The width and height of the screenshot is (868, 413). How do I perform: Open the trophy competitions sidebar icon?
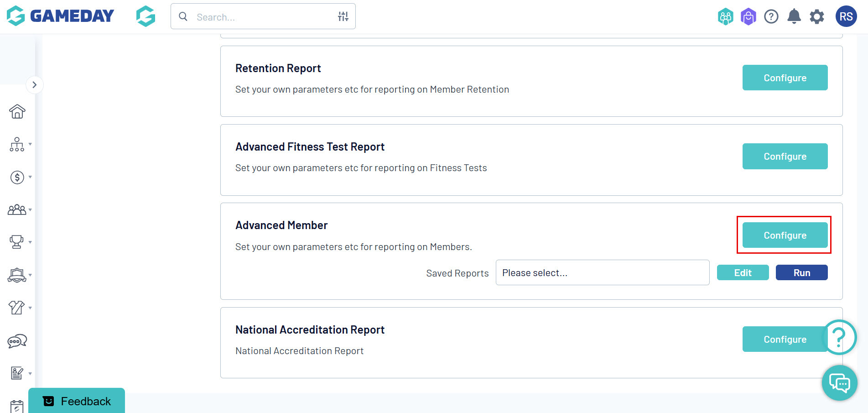click(x=17, y=242)
